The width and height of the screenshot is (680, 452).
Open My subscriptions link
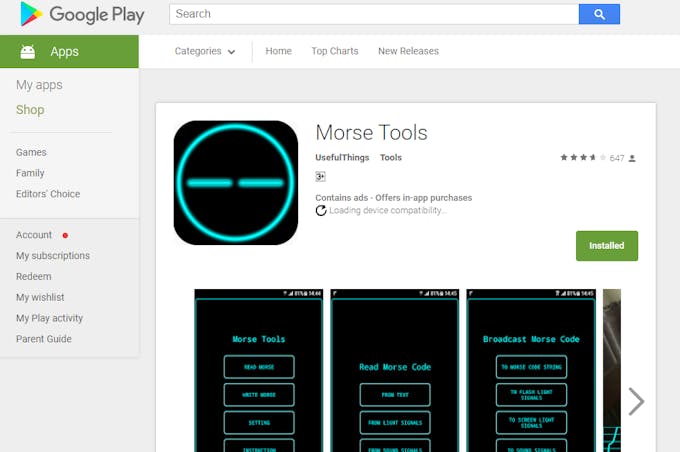click(53, 255)
